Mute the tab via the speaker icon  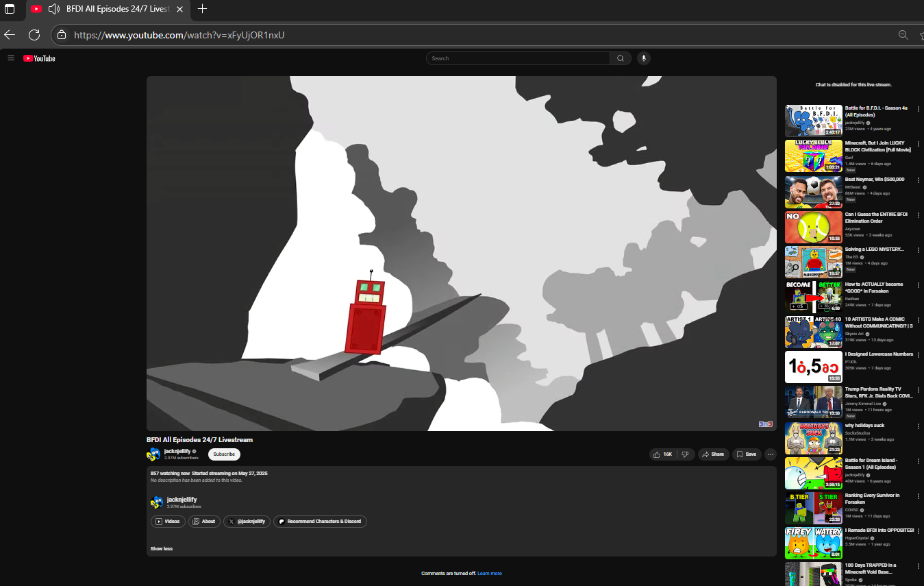pos(53,9)
